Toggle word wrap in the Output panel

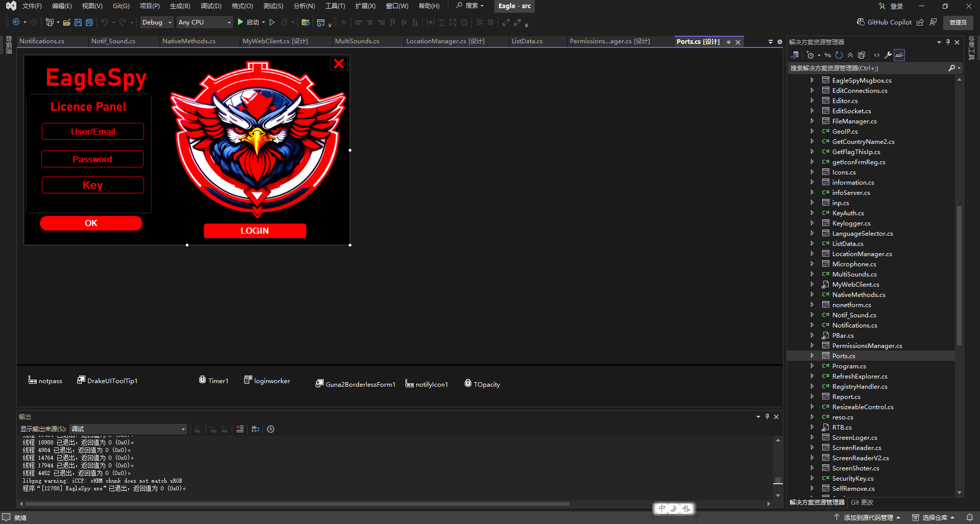[x=255, y=429]
